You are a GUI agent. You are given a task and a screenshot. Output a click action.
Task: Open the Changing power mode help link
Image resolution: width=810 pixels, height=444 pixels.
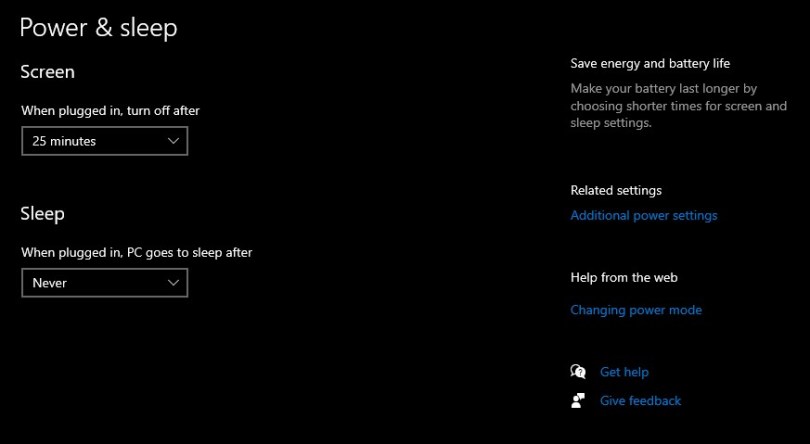click(x=635, y=310)
